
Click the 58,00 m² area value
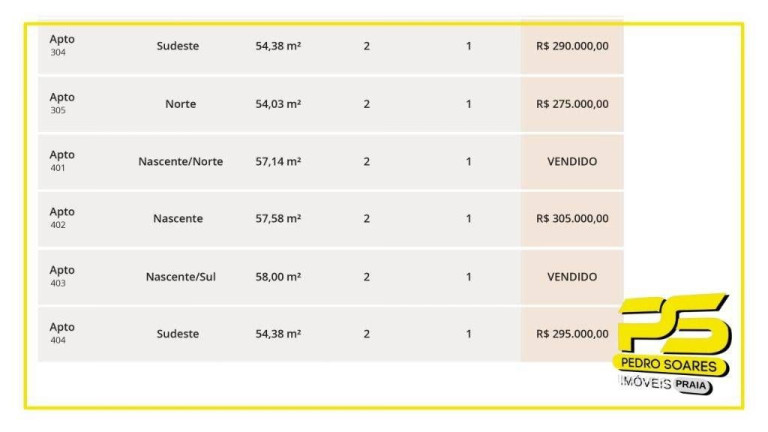(x=278, y=277)
